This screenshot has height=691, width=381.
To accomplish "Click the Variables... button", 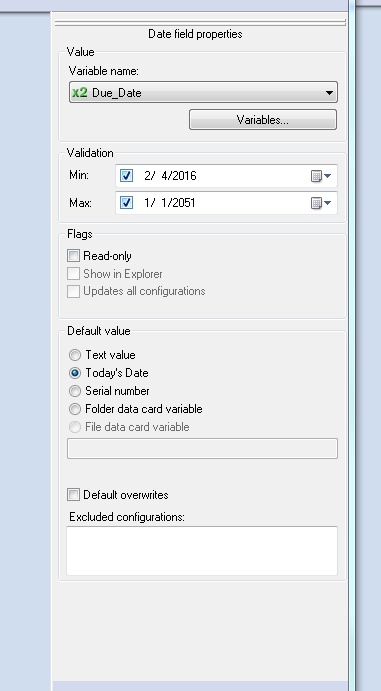I will [263, 120].
